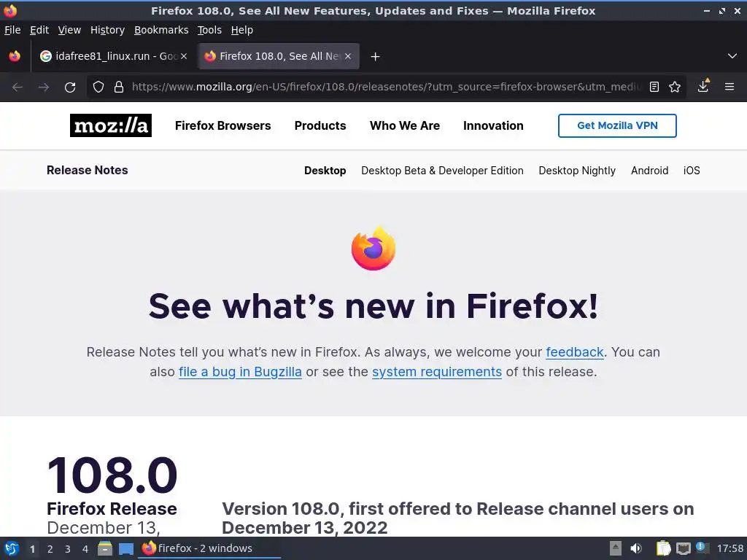Switch to workspace 4
This screenshot has height=560, width=747.
pos(85,549)
